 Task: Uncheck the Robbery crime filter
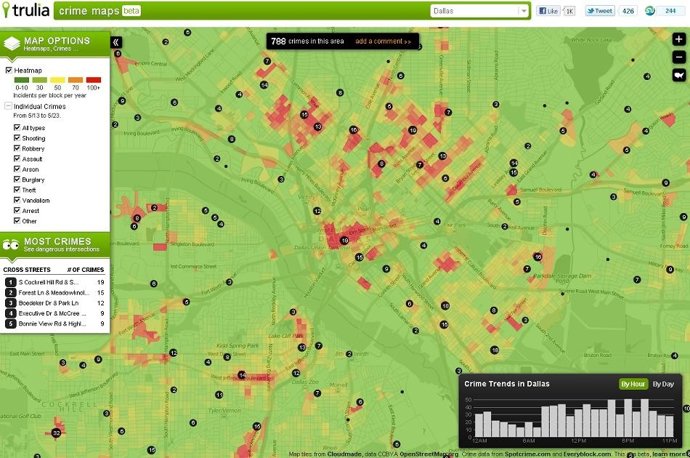pyautogui.click(x=17, y=148)
